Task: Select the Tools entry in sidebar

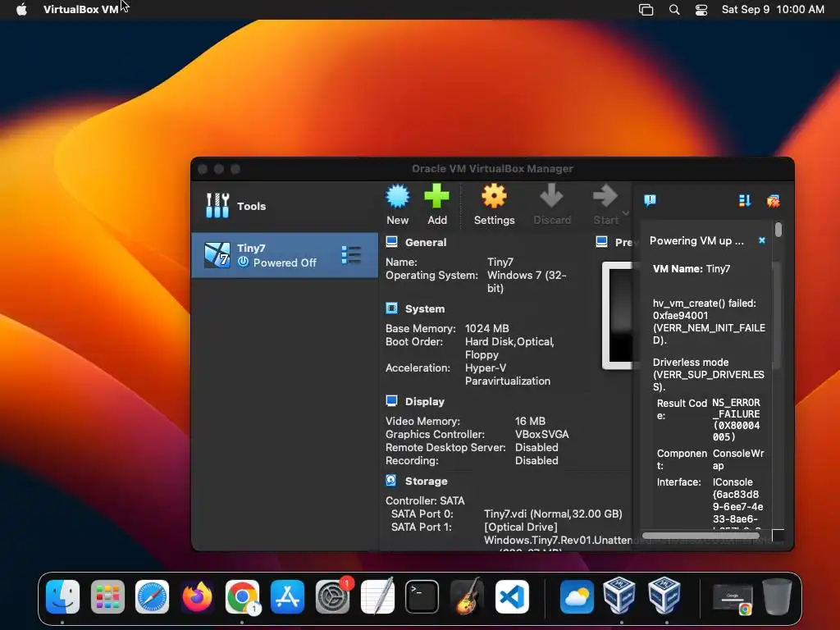Action: [x=285, y=206]
